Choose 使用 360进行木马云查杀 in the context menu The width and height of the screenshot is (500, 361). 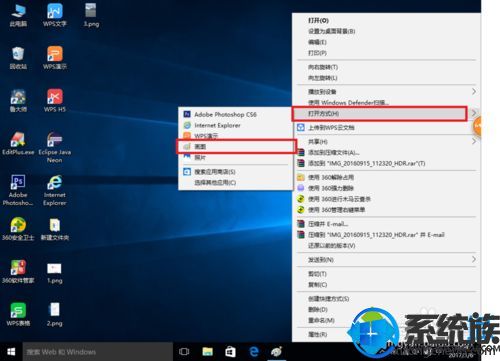[387, 199]
